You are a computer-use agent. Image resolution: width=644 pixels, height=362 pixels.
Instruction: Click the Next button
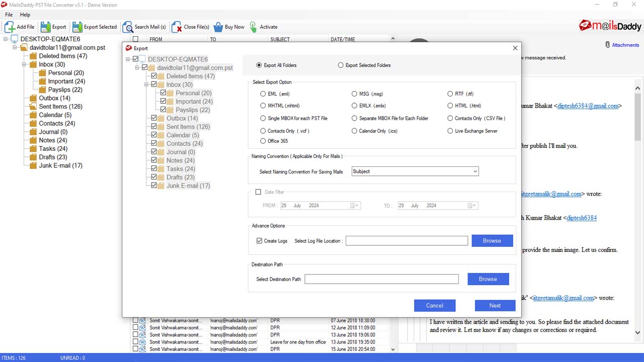click(495, 306)
